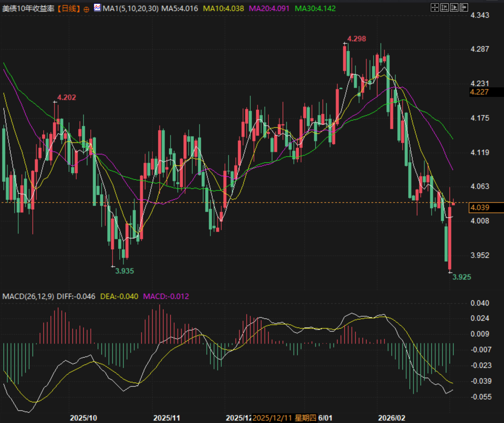
Task: Click the 美债10年收益率 chart title
Action: click(x=28, y=8)
